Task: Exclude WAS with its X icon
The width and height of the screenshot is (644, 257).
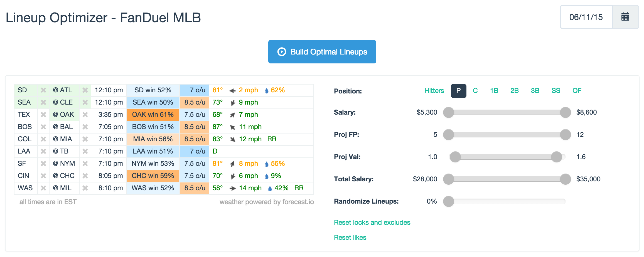Action: (x=43, y=188)
